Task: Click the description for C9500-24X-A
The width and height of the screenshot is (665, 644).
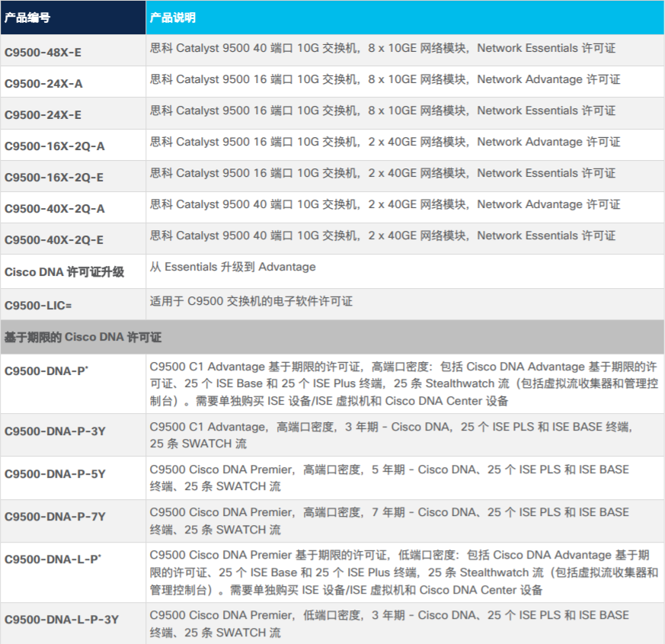Action: pos(385,79)
